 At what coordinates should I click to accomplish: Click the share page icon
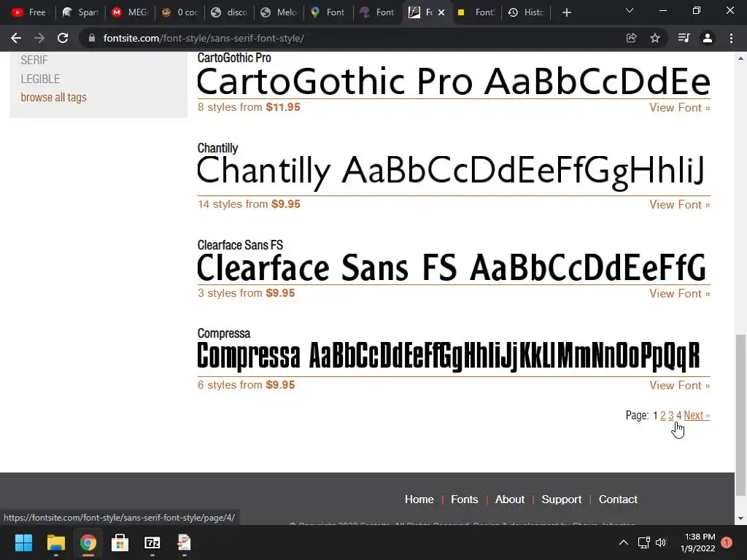[x=631, y=38]
